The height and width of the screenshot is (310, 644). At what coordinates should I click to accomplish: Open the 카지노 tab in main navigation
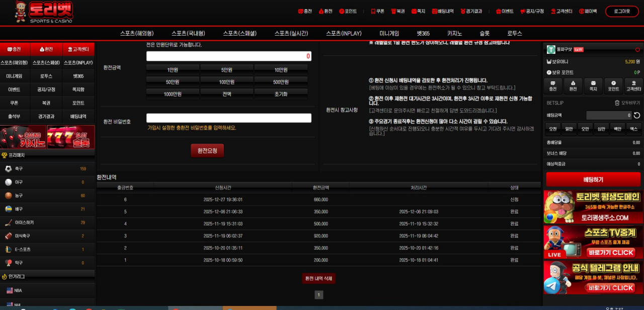[x=454, y=34]
